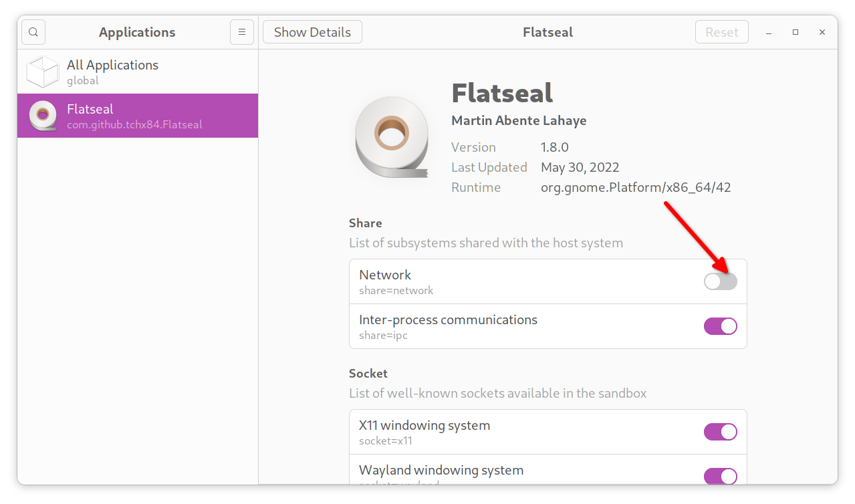Click the Network row label
This screenshot has height=504, width=855.
(385, 275)
